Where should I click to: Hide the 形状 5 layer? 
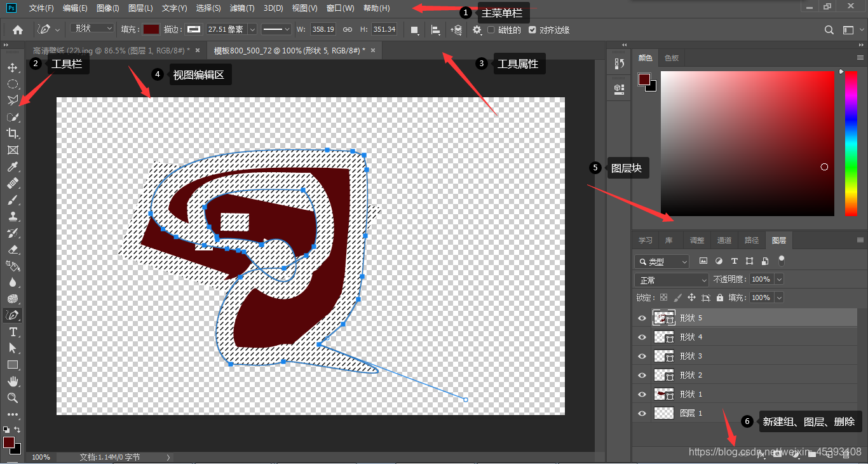click(x=642, y=318)
